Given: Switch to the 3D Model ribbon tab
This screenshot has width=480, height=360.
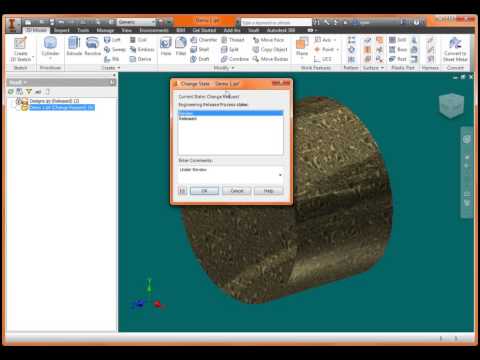Looking at the screenshot, I should pos(36,30).
